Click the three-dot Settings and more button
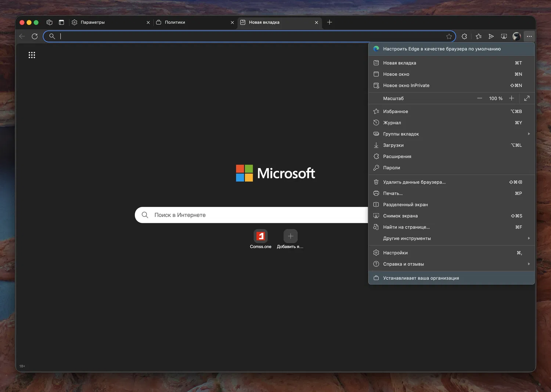 (x=529, y=36)
